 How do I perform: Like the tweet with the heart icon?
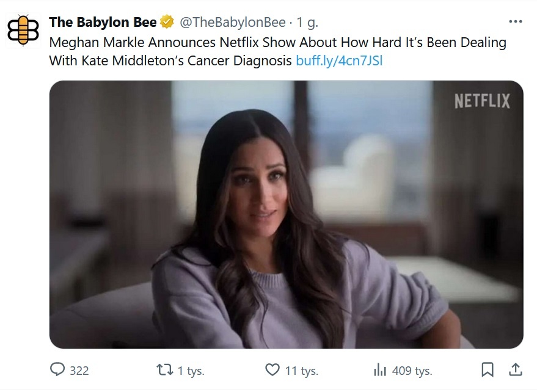pos(272,369)
